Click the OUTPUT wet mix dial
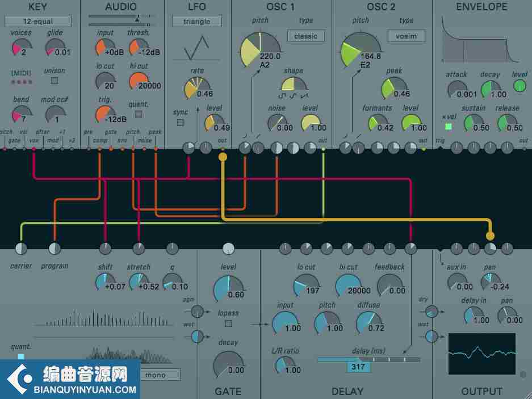 click(432, 337)
